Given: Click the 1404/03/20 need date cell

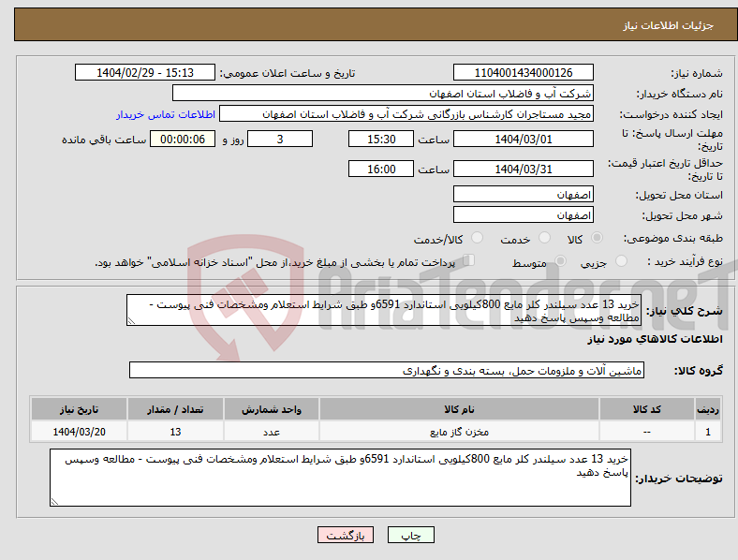Looking at the screenshot, I should pyautogui.click(x=79, y=432).
